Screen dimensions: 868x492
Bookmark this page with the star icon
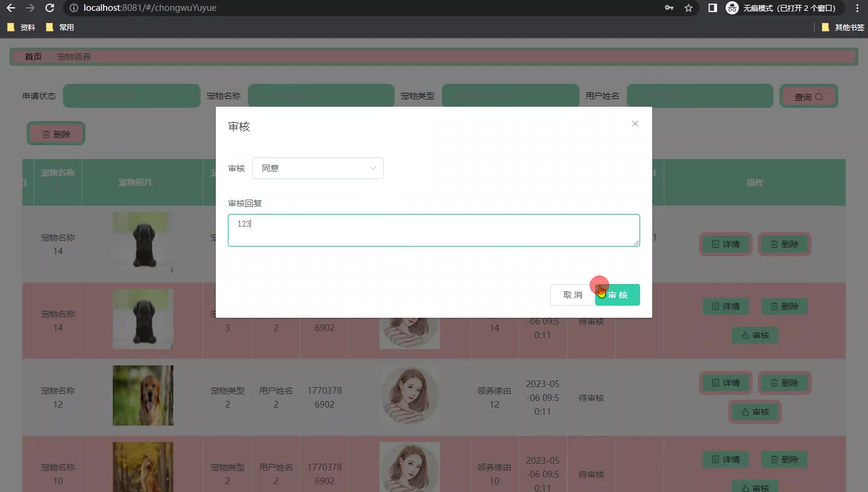(x=688, y=8)
